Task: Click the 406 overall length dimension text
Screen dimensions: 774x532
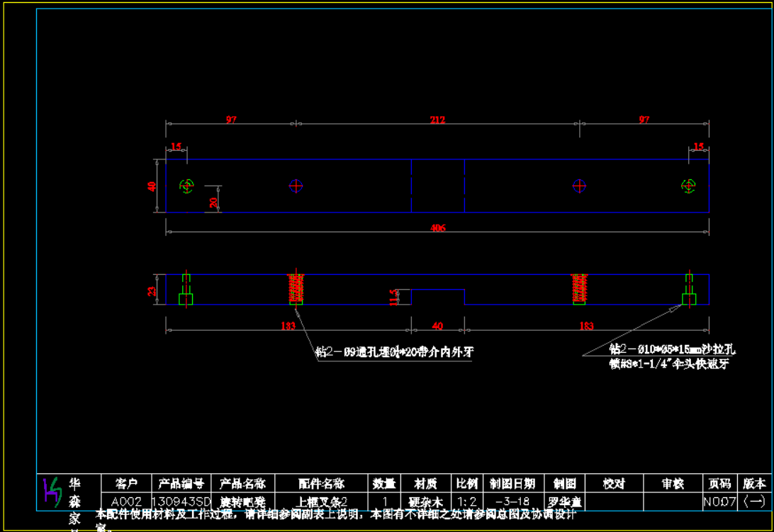Action: [437, 228]
